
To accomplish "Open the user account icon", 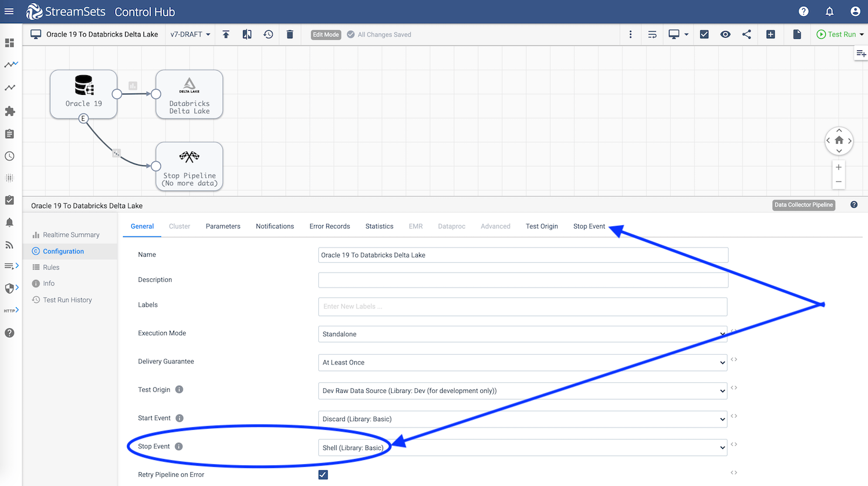I will tap(855, 12).
